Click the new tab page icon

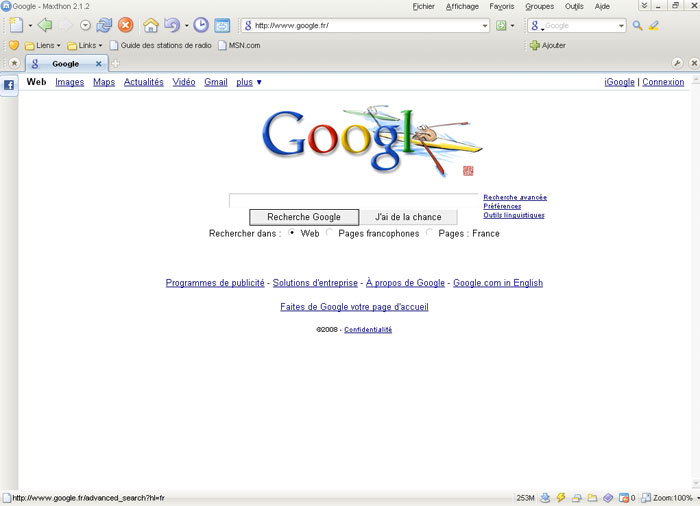(16, 25)
